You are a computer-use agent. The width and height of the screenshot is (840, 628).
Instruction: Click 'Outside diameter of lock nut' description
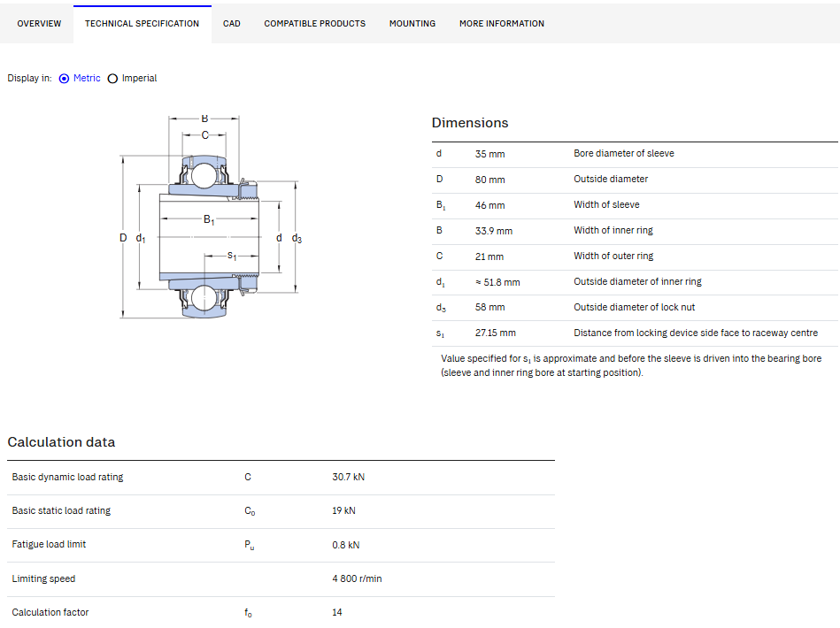(635, 307)
